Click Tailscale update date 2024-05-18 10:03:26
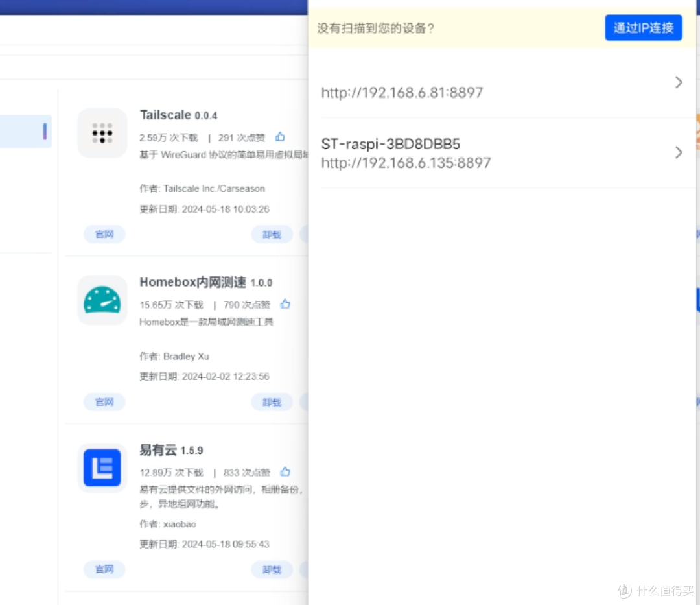The image size is (700, 605). click(226, 209)
